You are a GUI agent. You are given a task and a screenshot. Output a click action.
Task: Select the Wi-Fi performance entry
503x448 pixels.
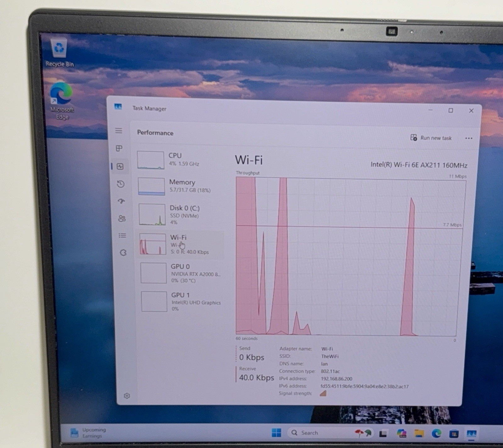180,245
